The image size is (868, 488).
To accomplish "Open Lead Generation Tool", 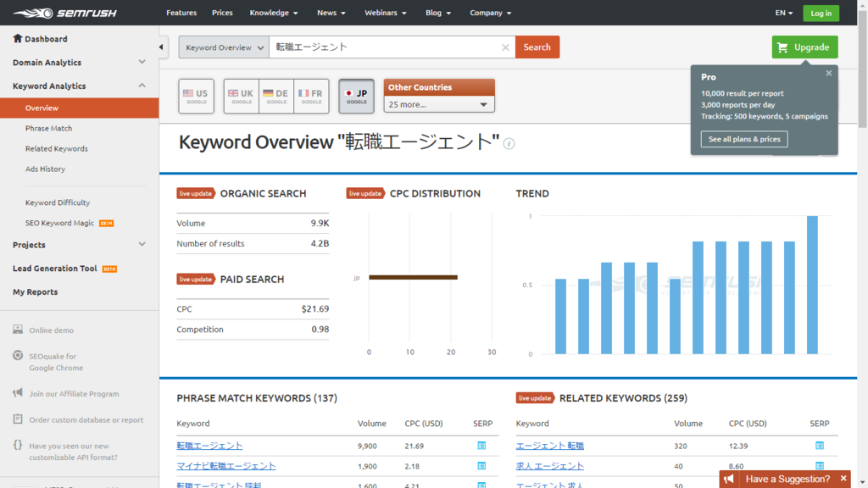I will click(55, 269).
